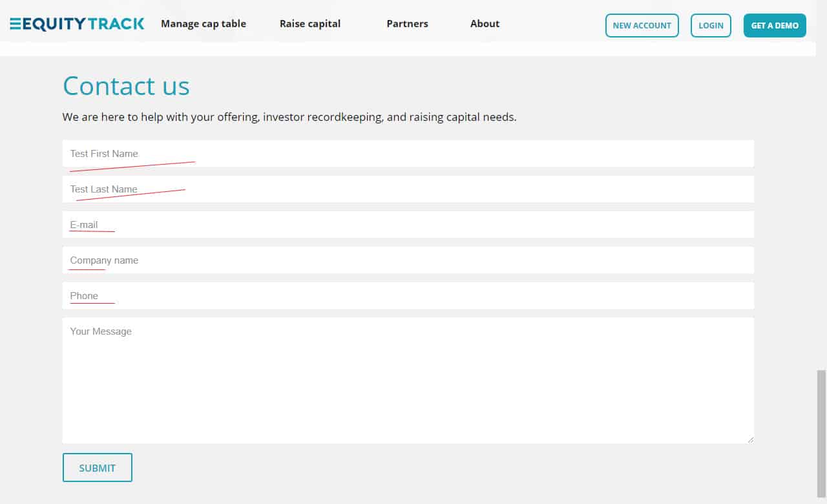Click into the Test Last Name field
Image resolution: width=827 pixels, height=504 pixels.
(x=408, y=189)
